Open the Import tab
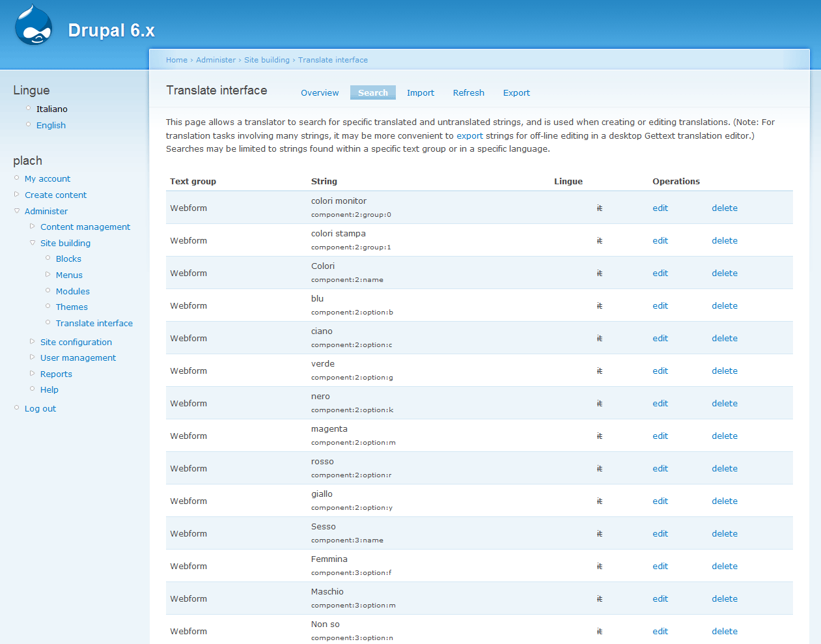The image size is (821, 644). tap(421, 92)
